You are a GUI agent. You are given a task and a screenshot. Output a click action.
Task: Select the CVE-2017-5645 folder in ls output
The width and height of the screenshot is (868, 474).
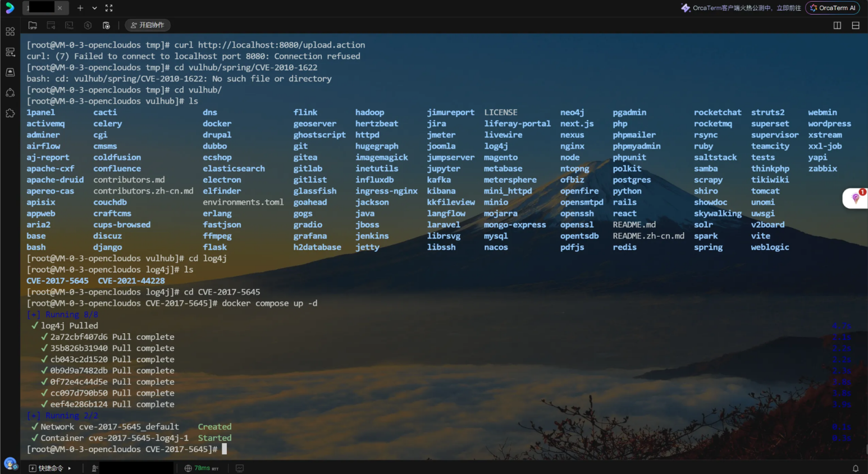point(57,280)
